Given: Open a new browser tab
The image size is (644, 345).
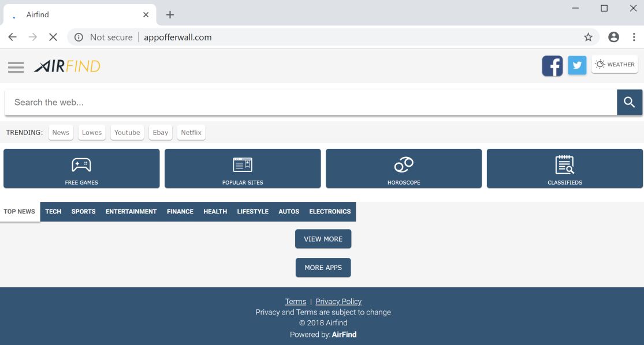Looking at the screenshot, I should 170,15.
